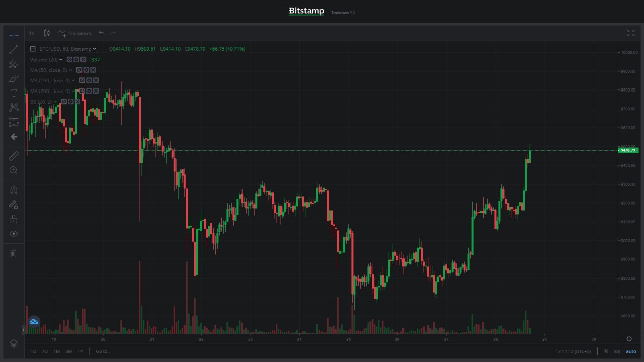Toggle visibility of the Volume (20) indicator
The width and height of the screenshot is (644, 362).
69,60
